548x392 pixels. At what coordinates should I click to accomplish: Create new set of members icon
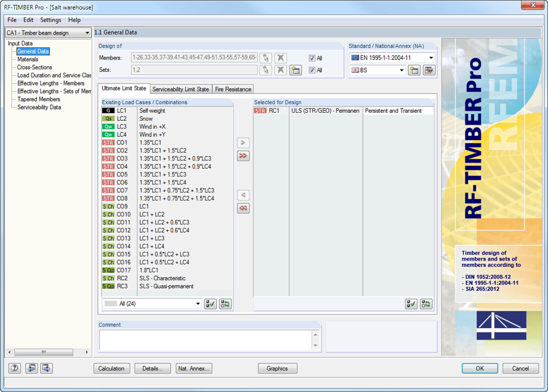295,70
